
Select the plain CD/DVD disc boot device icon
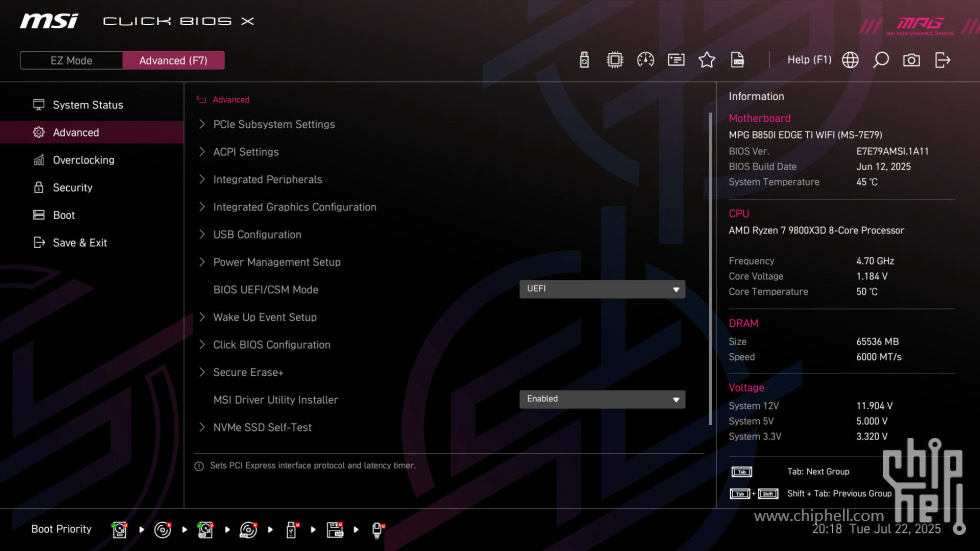162,530
